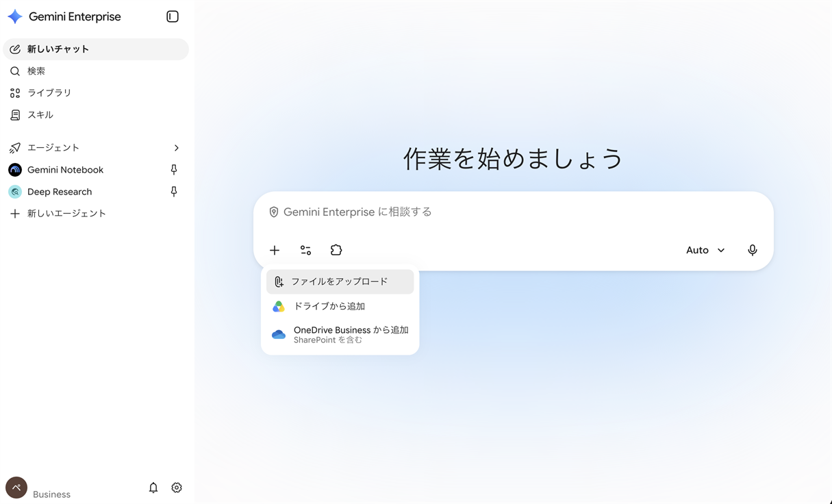
Task: Click the microphone voice input icon
Action: (x=752, y=250)
